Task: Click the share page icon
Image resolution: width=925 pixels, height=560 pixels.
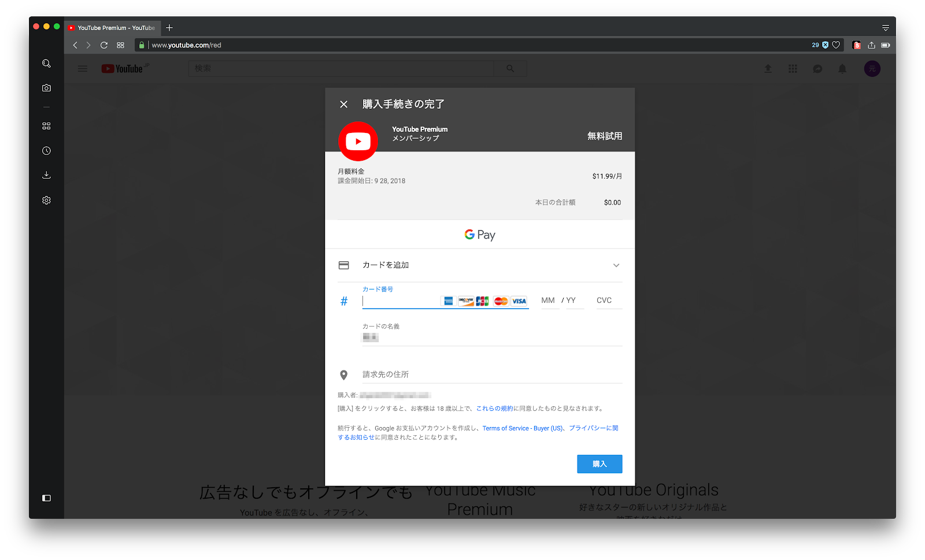Action: tap(871, 45)
